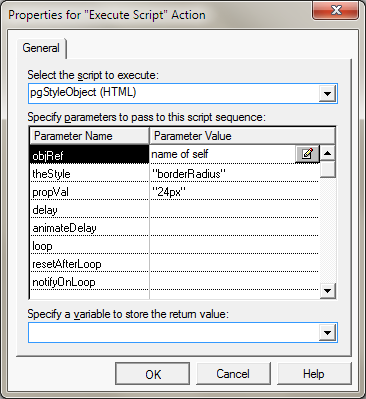Select the propVal parameter name
The height and width of the screenshot is (399, 366).
pos(51,192)
